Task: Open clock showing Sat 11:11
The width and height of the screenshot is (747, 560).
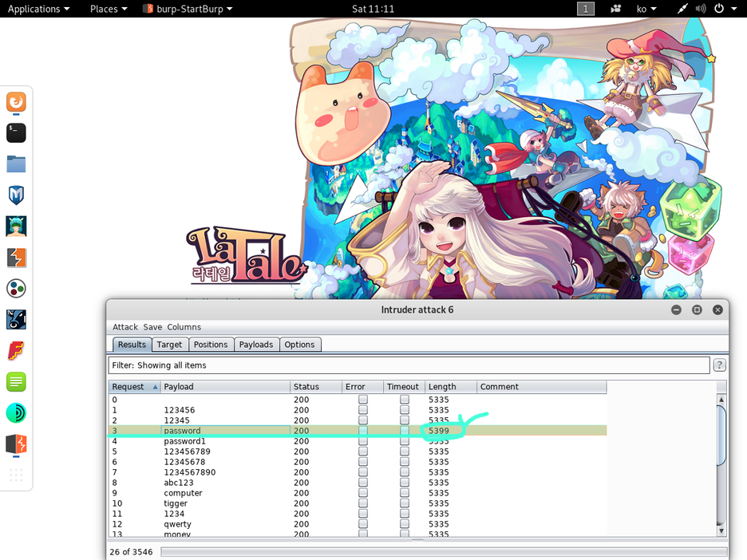Action: point(373,9)
